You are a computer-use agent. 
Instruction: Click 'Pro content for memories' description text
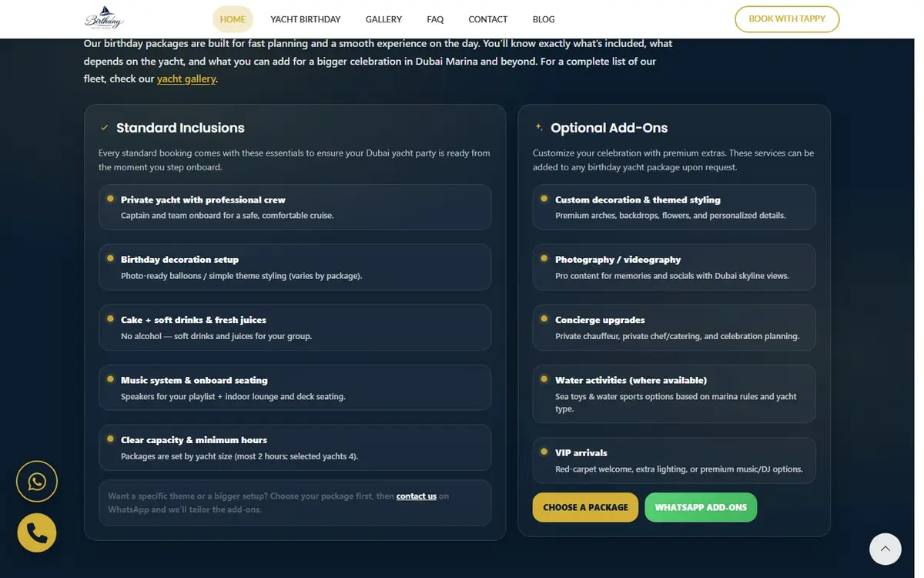click(672, 276)
